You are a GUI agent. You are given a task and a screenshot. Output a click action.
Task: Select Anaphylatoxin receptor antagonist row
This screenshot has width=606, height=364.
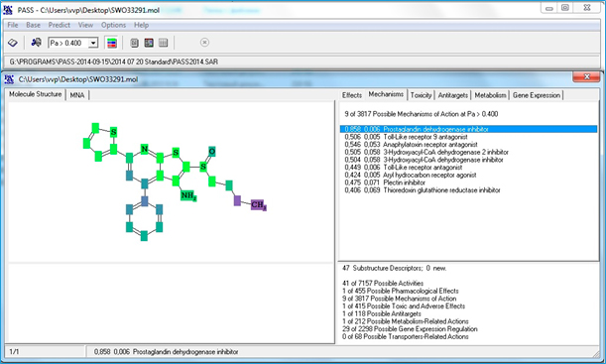pos(411,145)
